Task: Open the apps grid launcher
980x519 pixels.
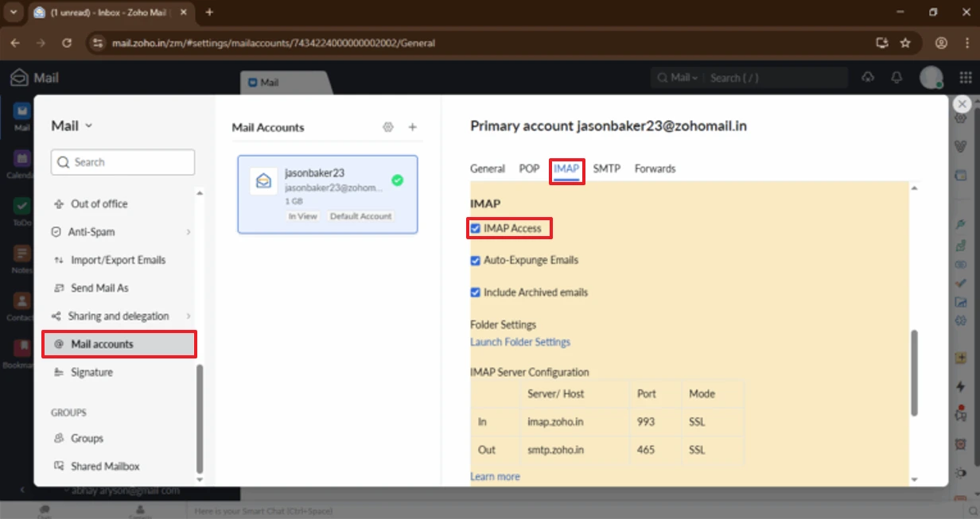Action: 966,77
